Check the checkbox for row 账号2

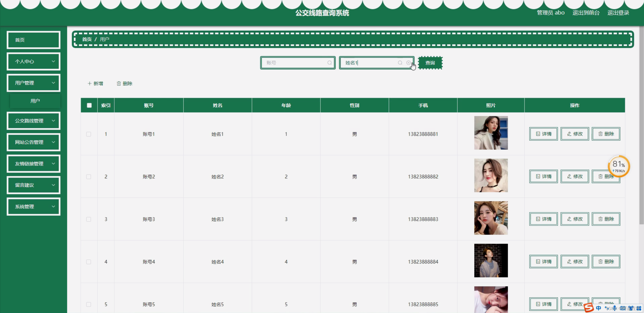point(89,177)
